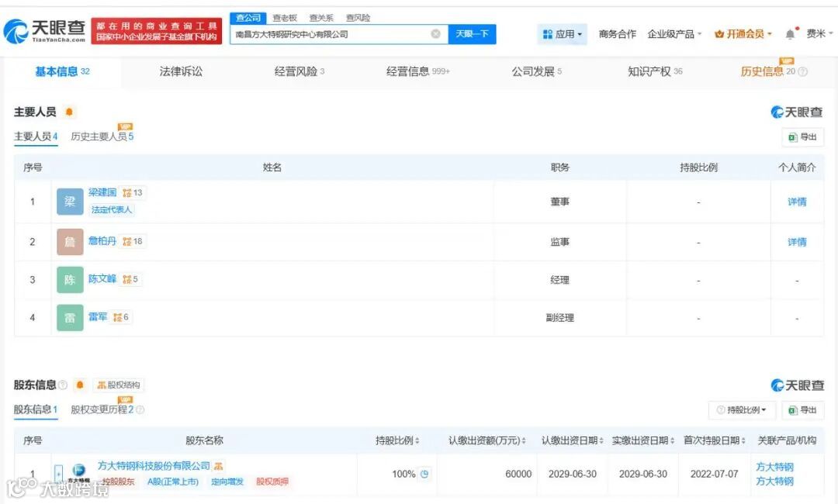Export 股东信息 table with 导出 button

click(x=803, y=410)
